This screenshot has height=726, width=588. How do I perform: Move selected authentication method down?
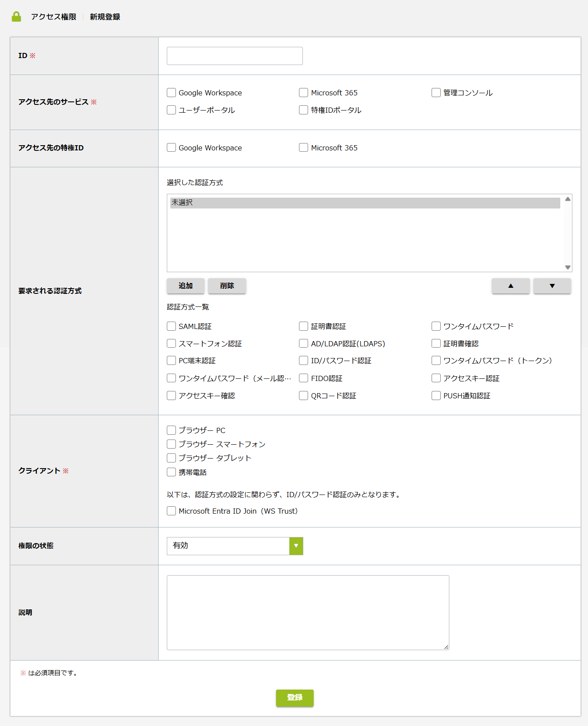[x=552, y=286]
